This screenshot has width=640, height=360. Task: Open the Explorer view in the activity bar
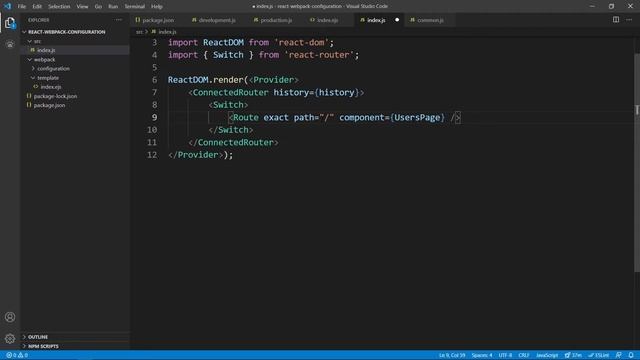click(10, 23)
